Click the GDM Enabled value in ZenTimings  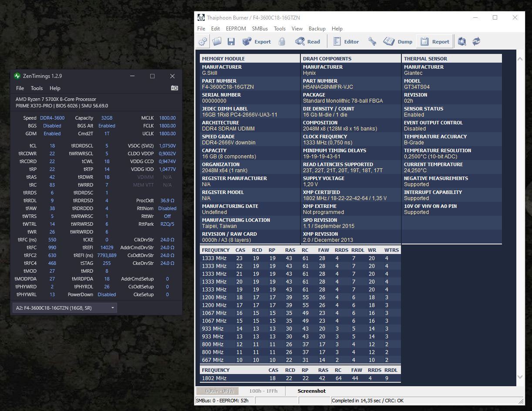click(x=52, y=134)
